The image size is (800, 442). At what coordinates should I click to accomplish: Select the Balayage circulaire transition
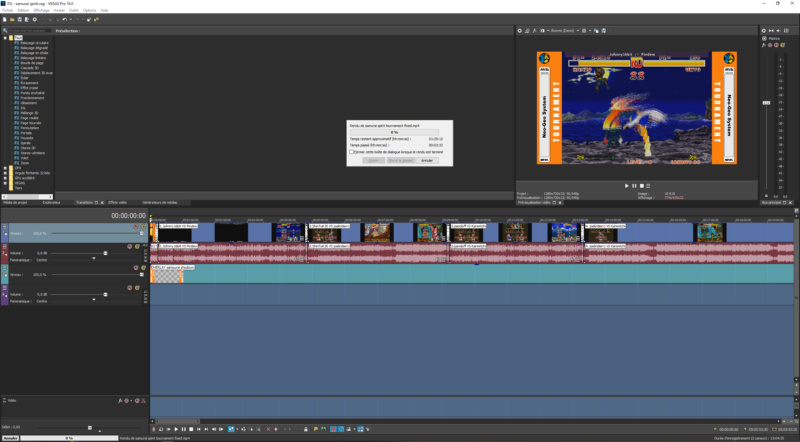click(x=34, y=43)
